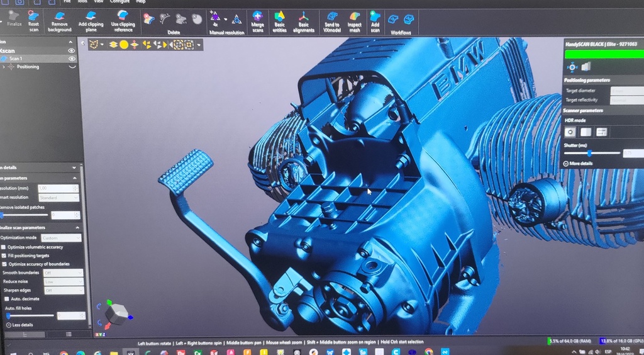Select the Add clipping plane tool
644x355 pixels.
91,21
